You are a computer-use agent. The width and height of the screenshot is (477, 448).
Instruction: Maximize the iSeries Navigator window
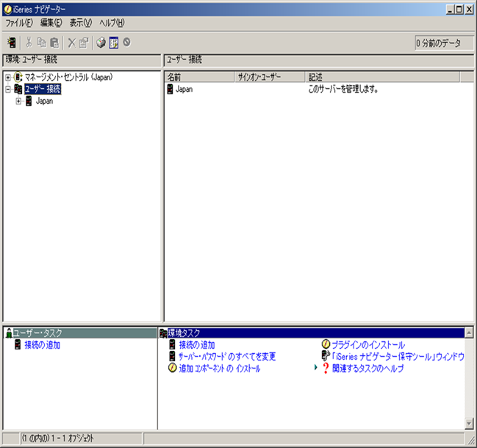click(x=459, y=10)
